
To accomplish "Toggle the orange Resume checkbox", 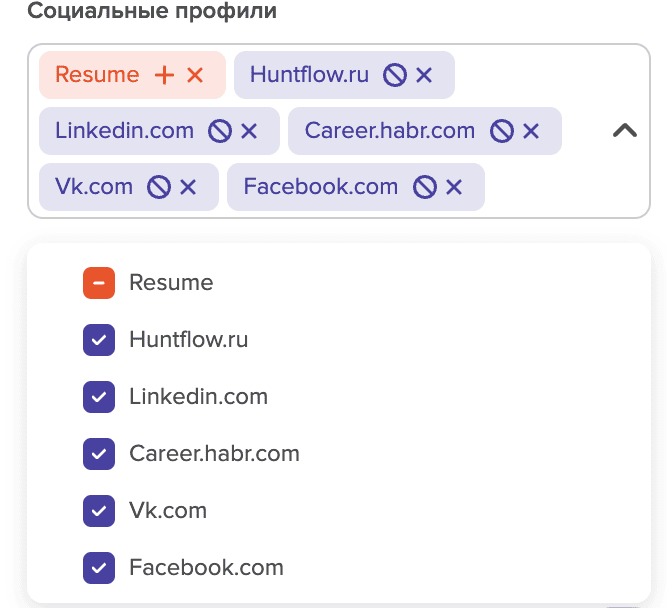I will tap(99, 283).
